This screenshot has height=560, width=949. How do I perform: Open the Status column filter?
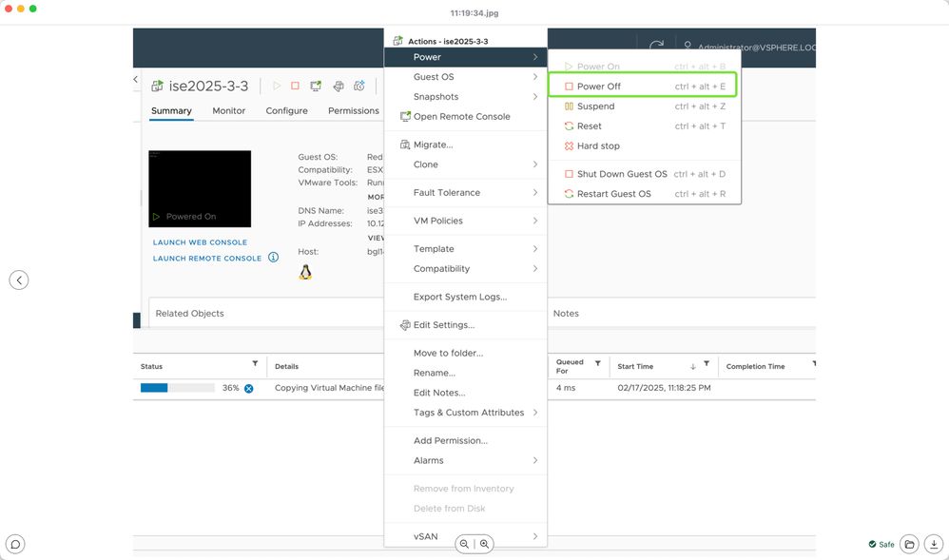click(x=255, y=364)
